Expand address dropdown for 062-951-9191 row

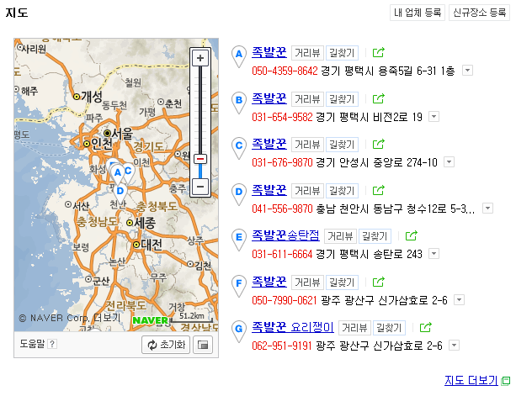[x=454, y=346]
